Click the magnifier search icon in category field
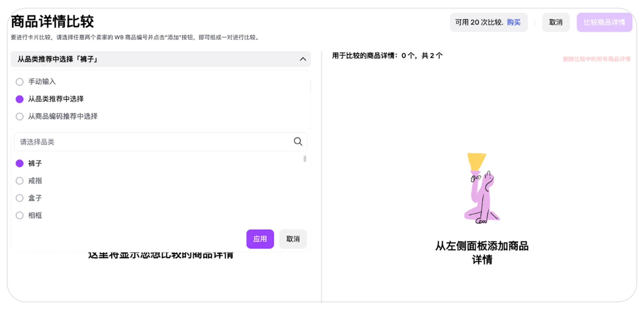Viewport: 644px width, 310px height. click(x=298, y=142)
